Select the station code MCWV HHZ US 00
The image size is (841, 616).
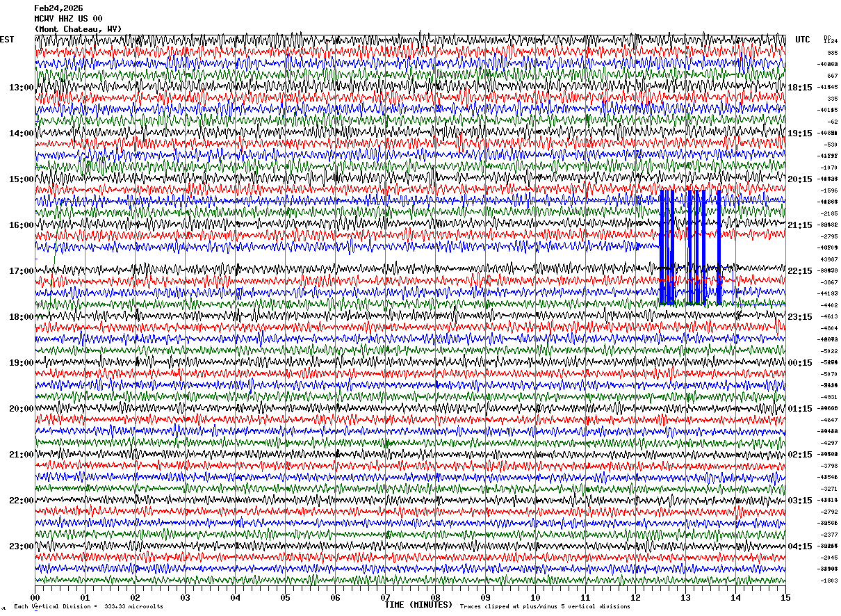(68, 19)
